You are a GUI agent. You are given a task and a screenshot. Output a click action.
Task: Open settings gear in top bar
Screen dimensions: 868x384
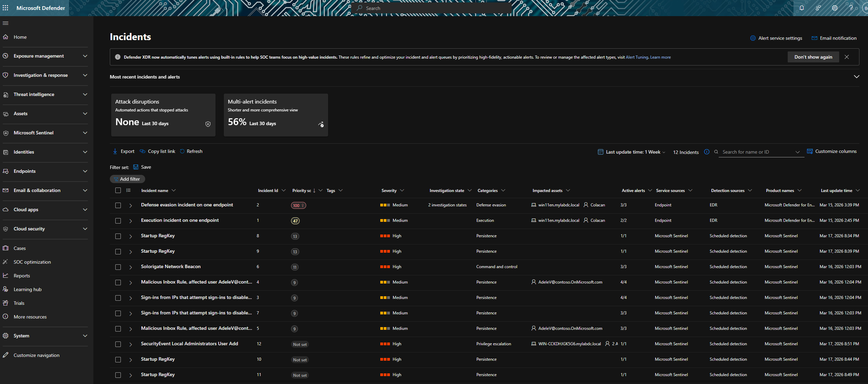tap(835, 8)
